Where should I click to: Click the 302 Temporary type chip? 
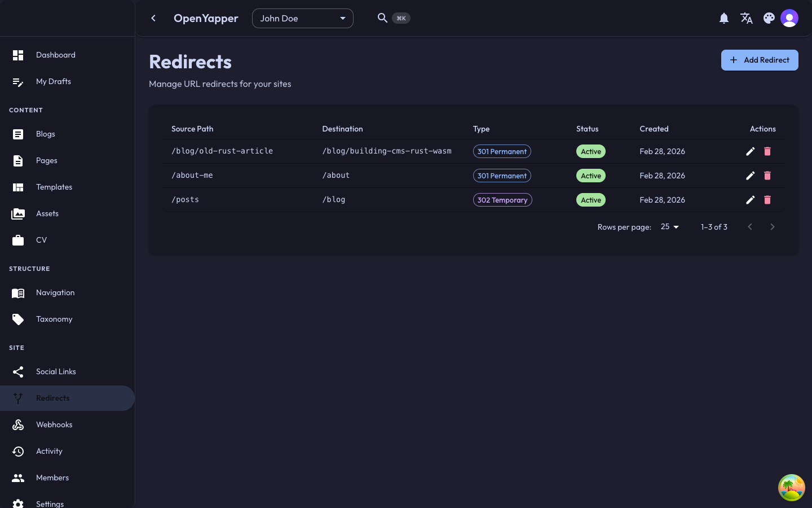tap(502, 200)
